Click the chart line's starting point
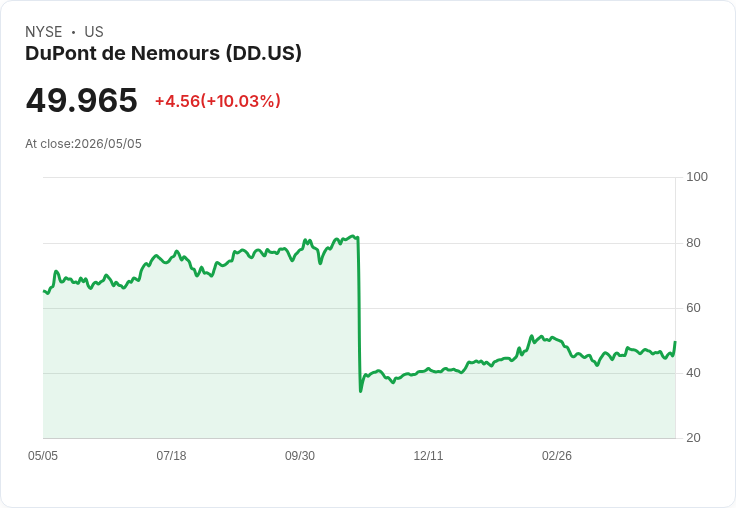The width and height of the screenshot is (736, 508). point(44,291)
